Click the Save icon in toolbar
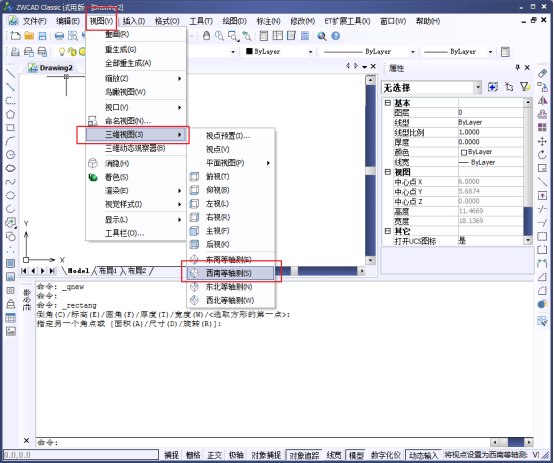The width and height of the screenshot is (554, 463). 42,36
